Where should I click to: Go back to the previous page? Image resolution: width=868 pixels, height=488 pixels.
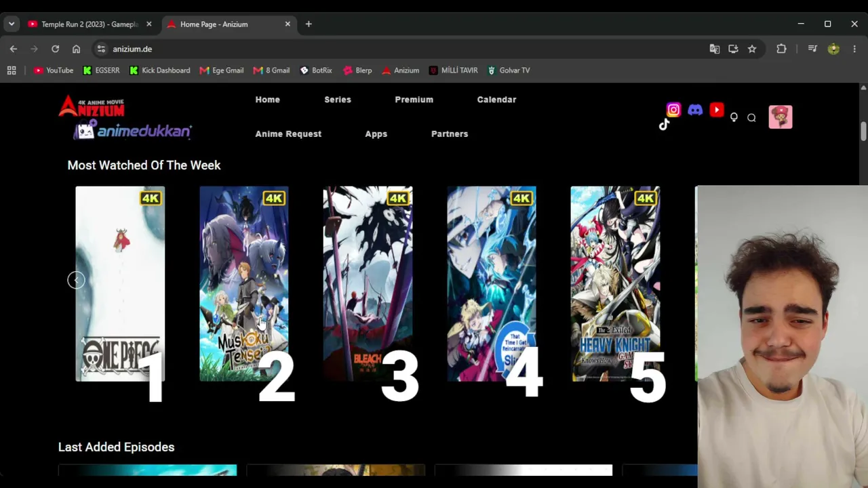(14, 49)
